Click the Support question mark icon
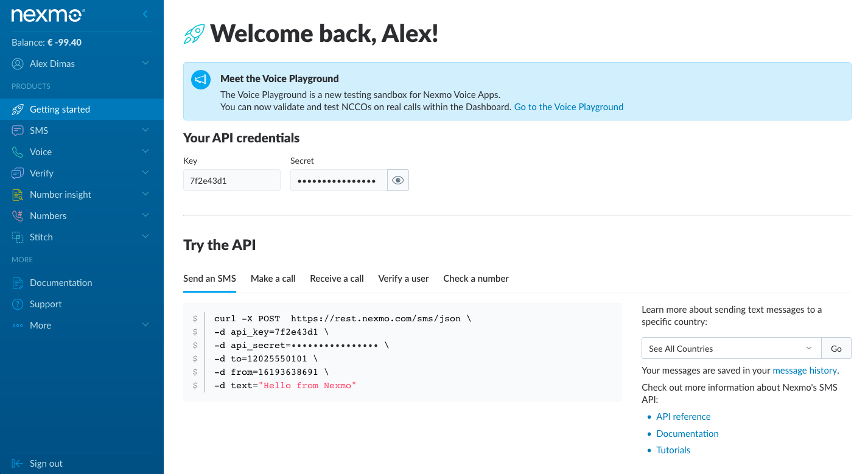 click(x=18, y=304)
